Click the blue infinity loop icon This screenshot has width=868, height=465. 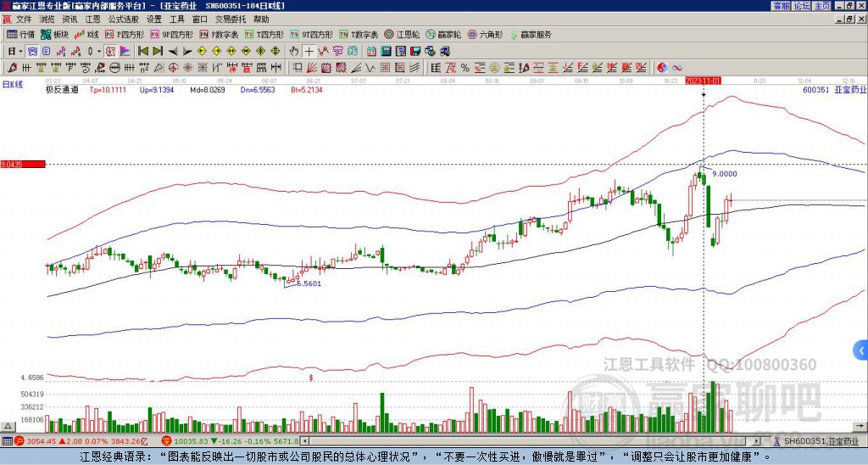point(677,68)
